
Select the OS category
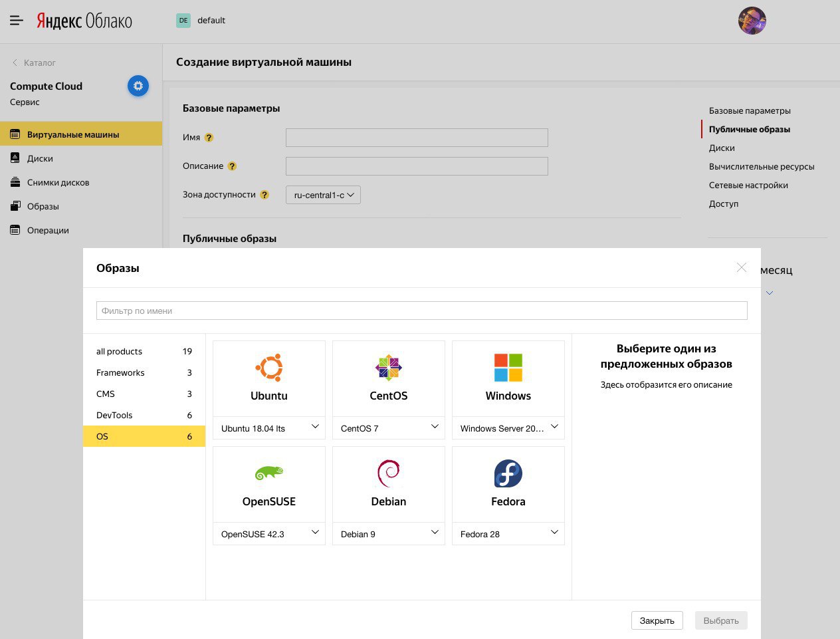[x=144, y=436]
